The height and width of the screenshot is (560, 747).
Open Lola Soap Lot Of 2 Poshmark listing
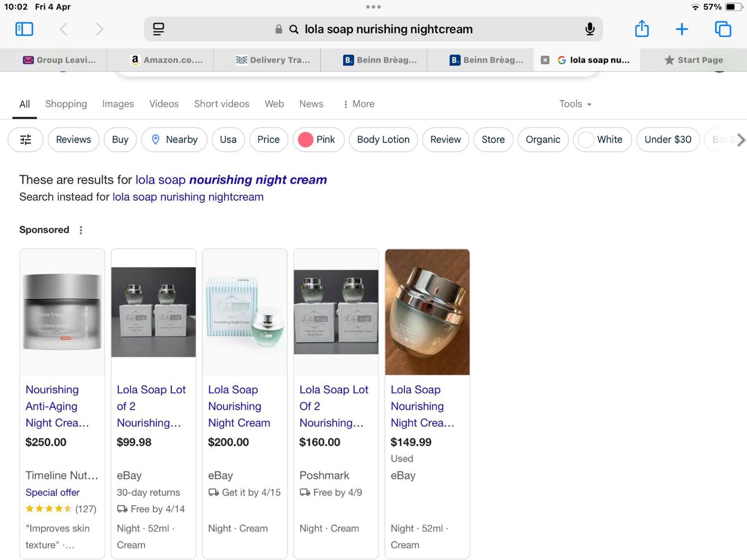[334, 406]
